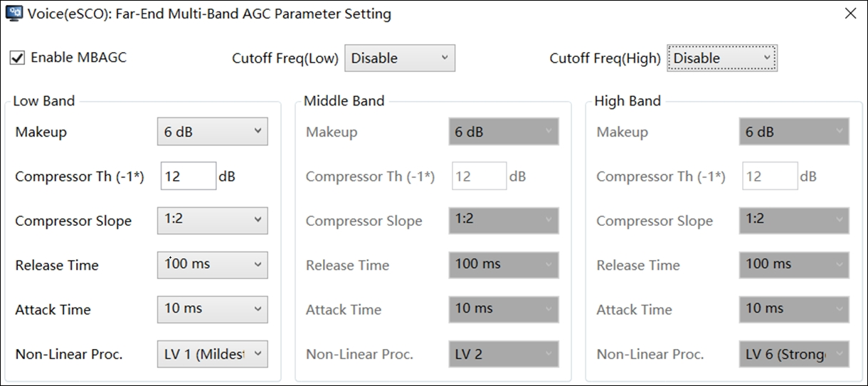
Task: Close the AGC Parameter Setting dialog
Action: point(850,14)
